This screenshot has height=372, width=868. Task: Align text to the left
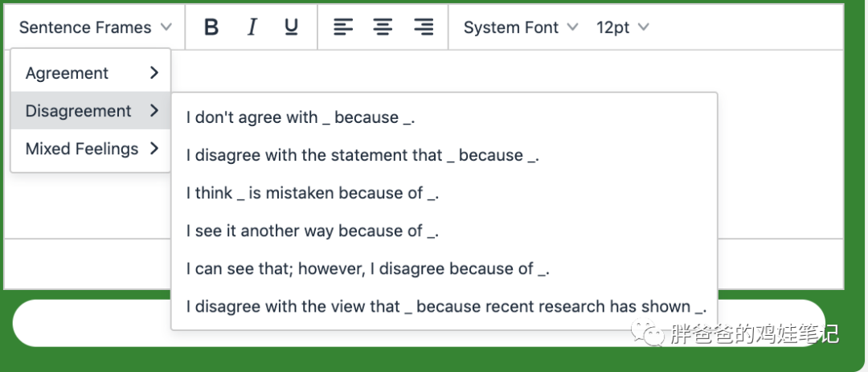click(x=343, y=27)
